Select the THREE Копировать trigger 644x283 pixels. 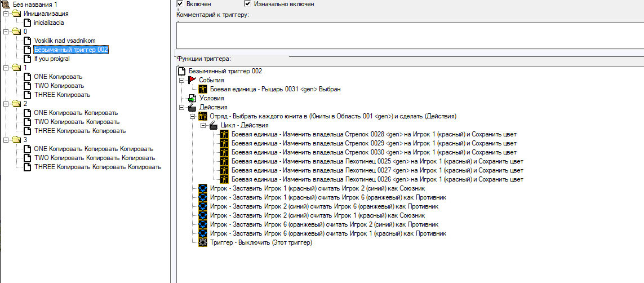(62, 95)
